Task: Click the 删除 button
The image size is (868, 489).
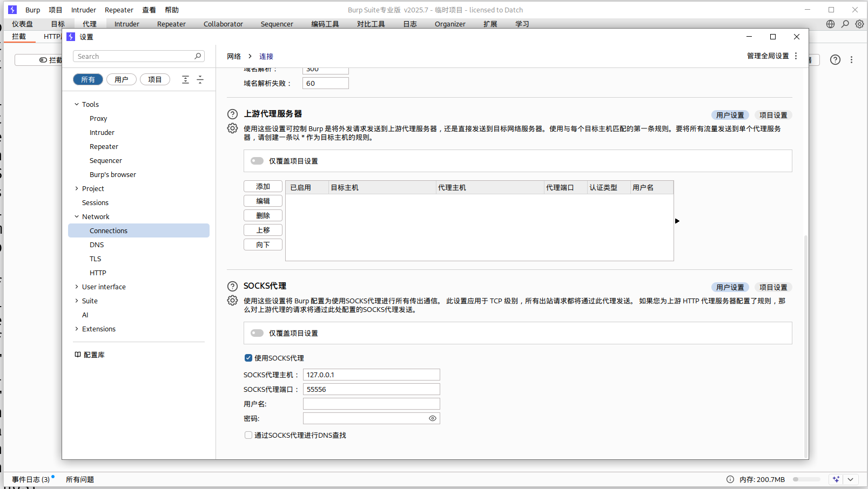Action: click(263, 215)
